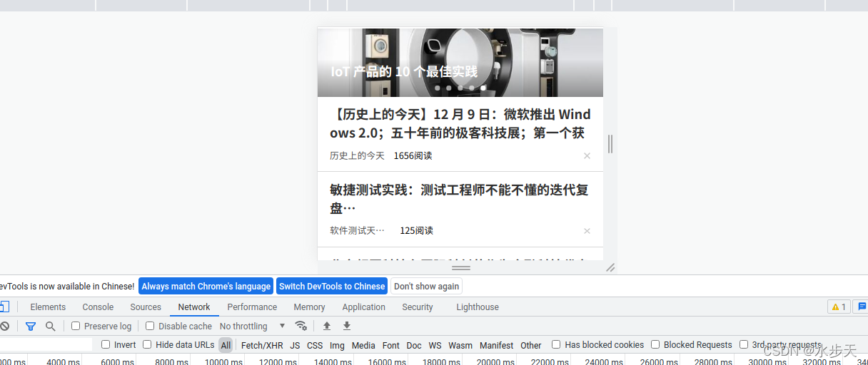Filter requests by Img
The height and width of the screenshot is (365, 868).
337,345
